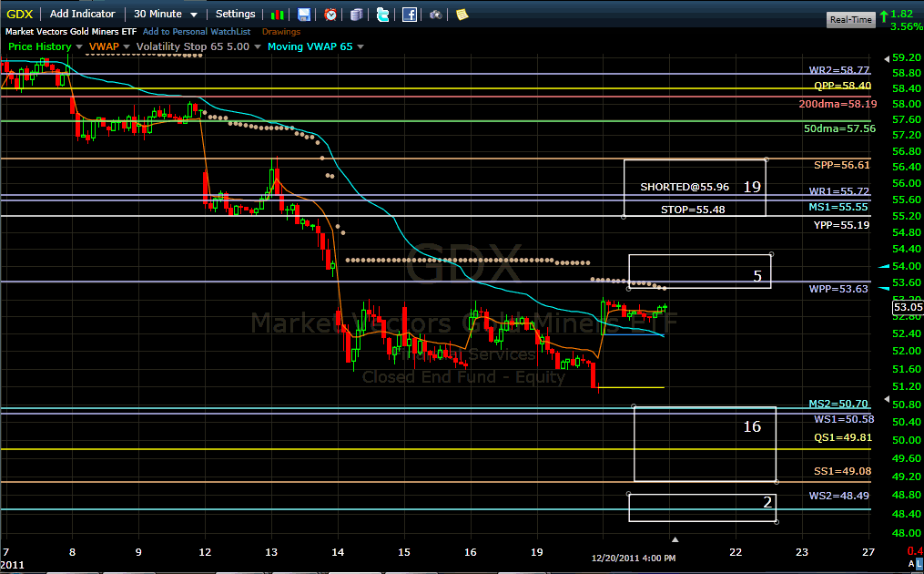Image resolution: width=924 pixels, height=574 pixels.
Task: Switch to log scale with the L toggle
Action: [919, 565]
